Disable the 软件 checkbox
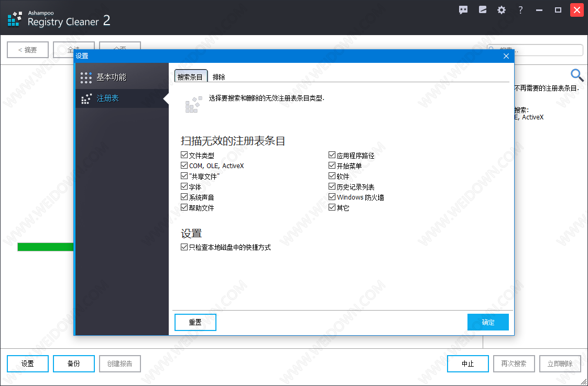The image size is (588, 386). click(x=332, y=176)
